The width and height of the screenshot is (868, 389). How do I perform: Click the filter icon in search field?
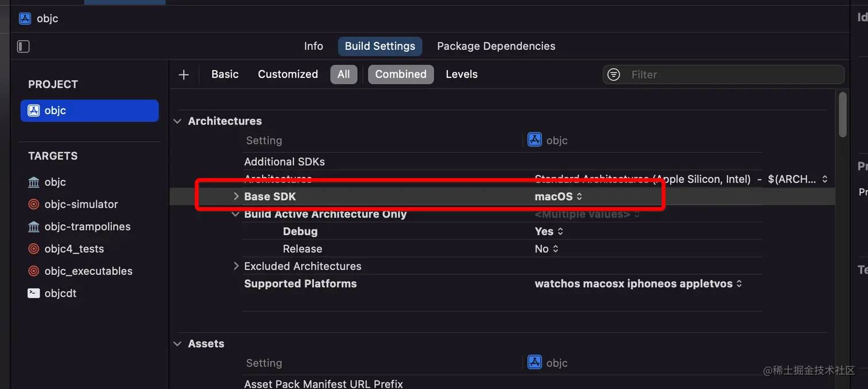click(x=614, y=75)
